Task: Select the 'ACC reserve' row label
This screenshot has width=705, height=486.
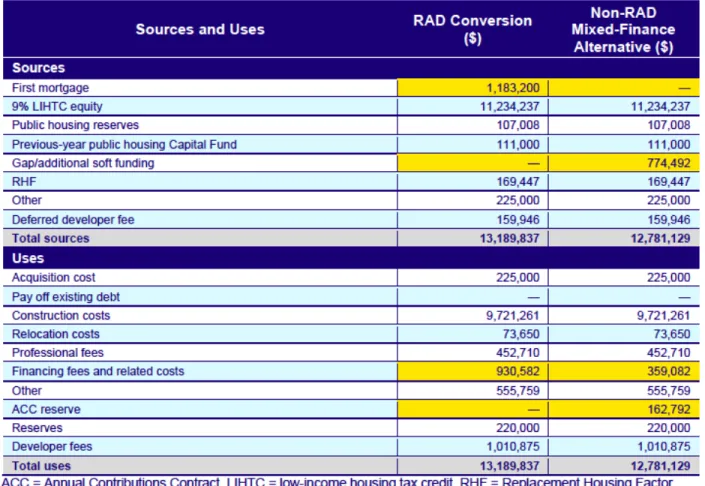Action: (x=46, y=409)
